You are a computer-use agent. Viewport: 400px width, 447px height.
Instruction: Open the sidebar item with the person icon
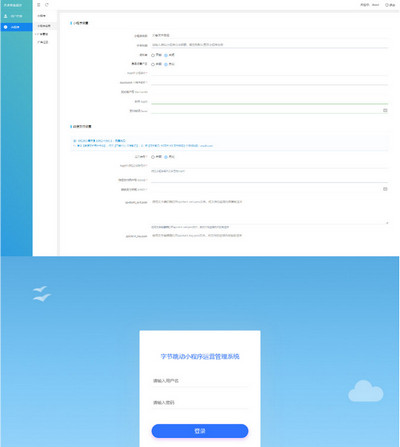[x=16, y=16]
